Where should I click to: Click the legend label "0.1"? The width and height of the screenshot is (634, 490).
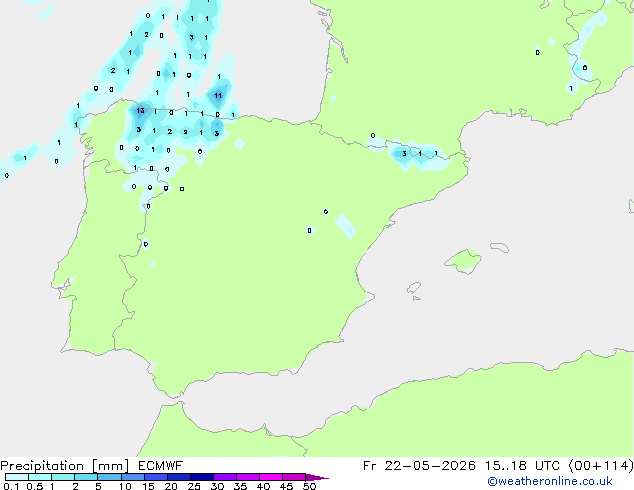tap(11, 486)
